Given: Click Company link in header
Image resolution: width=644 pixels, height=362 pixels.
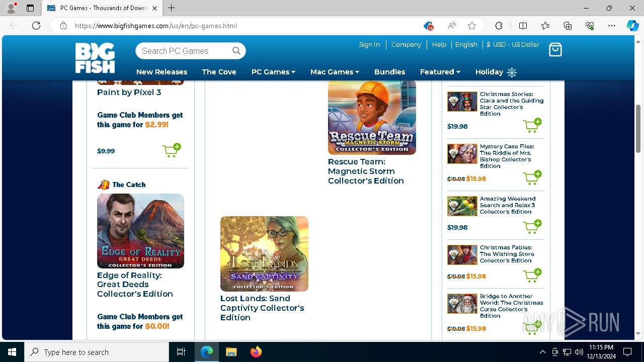Looking at the screenshot, I should pos(406,44).
